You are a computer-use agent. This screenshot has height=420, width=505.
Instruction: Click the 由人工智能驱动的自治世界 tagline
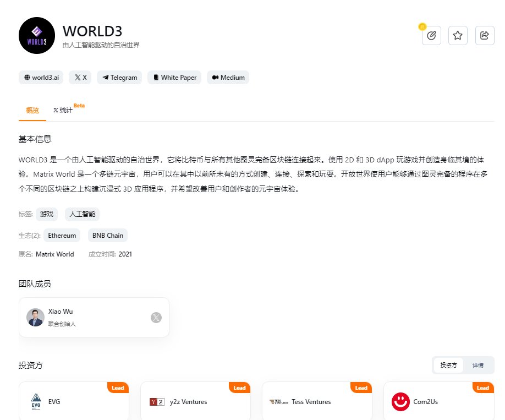(101, 45)
